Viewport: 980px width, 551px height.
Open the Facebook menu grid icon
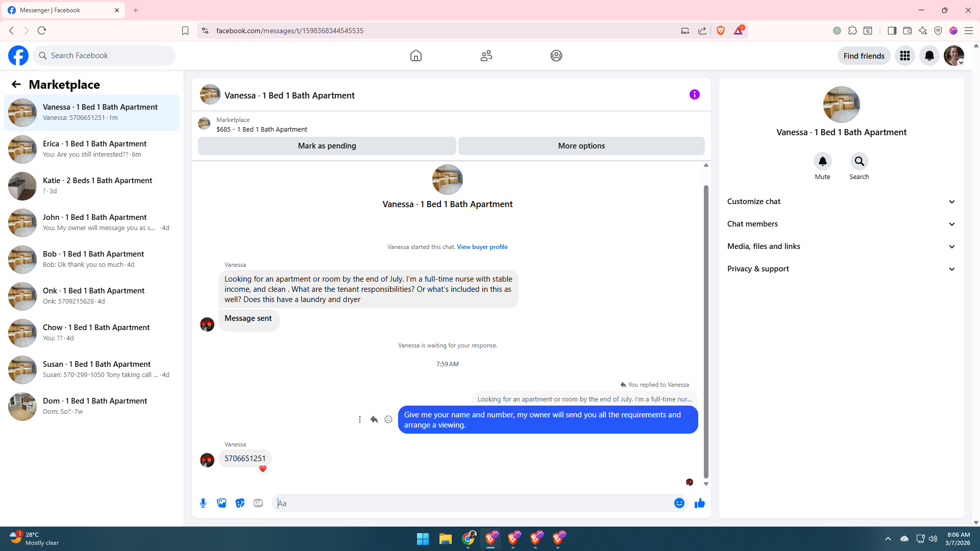905,56
